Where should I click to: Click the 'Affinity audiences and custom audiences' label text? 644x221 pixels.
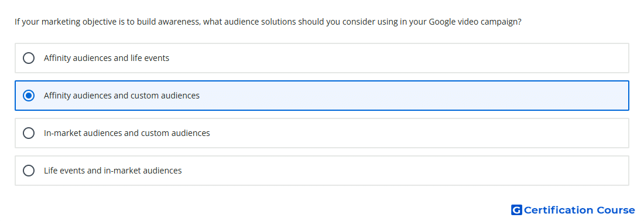coord(122,96)
